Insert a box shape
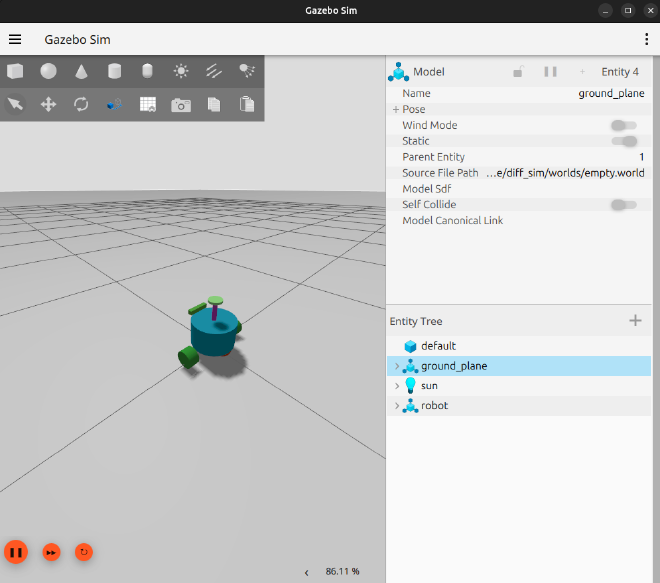This screenshot has height=583, width=660. pos(15,71)
